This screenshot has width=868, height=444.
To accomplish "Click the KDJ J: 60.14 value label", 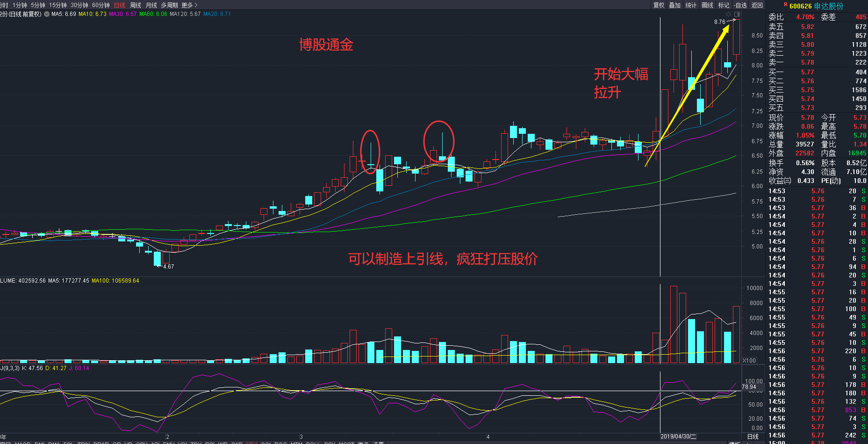I will coord(79,368).
